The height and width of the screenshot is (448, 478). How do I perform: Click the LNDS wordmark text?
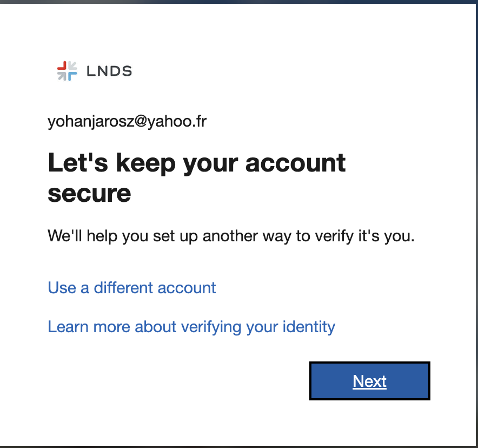click(109, 71)
